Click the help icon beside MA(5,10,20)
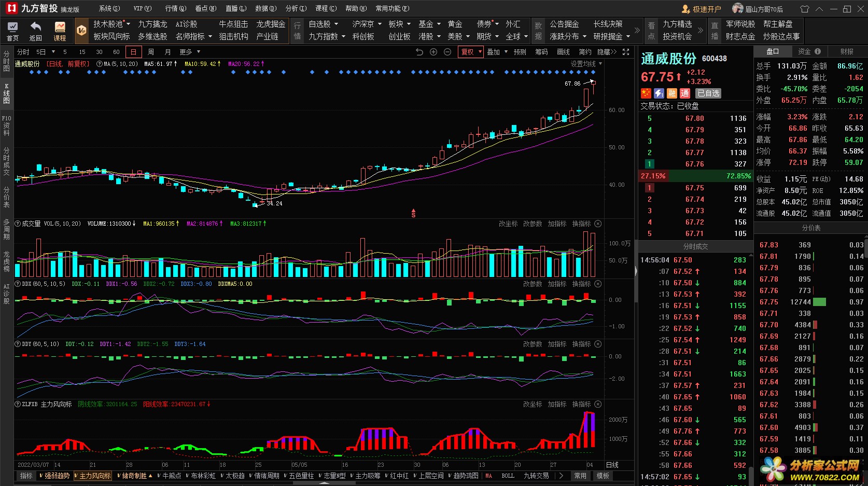868x486 pixels. point(100,64)
